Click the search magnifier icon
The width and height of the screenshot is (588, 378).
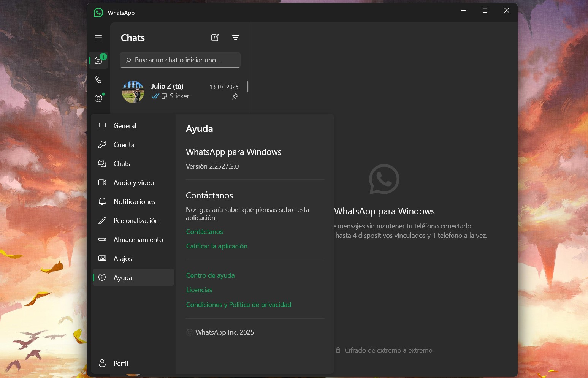[x=128, y=60]
